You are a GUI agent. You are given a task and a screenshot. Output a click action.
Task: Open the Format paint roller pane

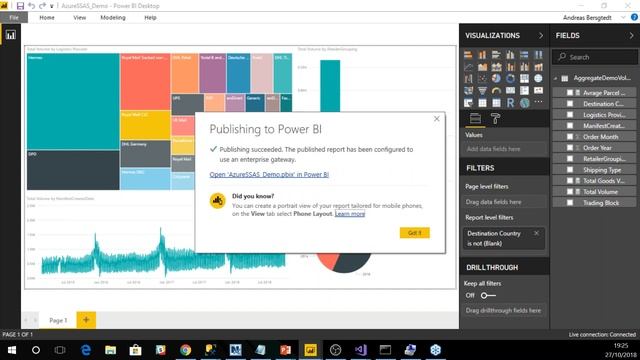click(x=495, y=119)
